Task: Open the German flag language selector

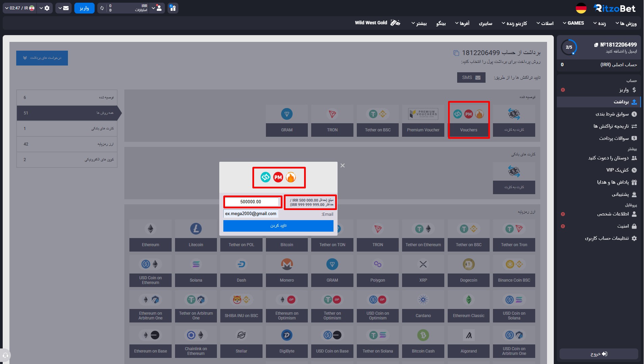Action: pyautogui.click(x=581, y=8)
